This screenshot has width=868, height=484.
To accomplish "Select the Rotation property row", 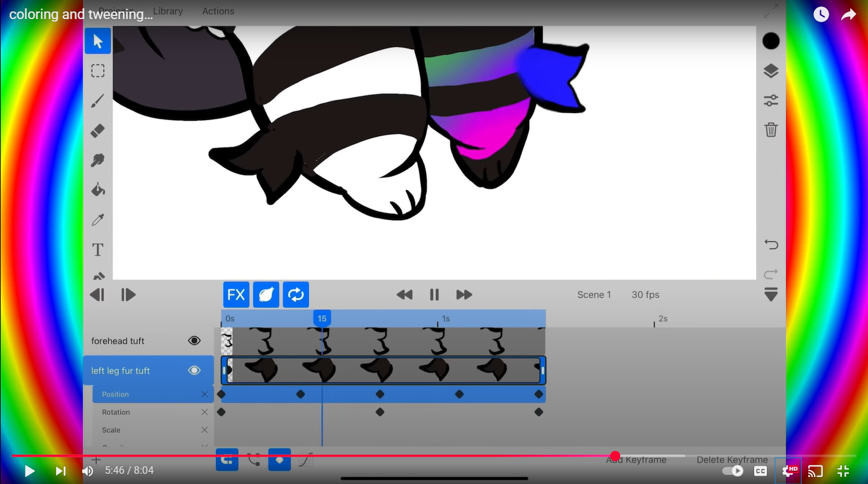I will click(x=153, y=412).
